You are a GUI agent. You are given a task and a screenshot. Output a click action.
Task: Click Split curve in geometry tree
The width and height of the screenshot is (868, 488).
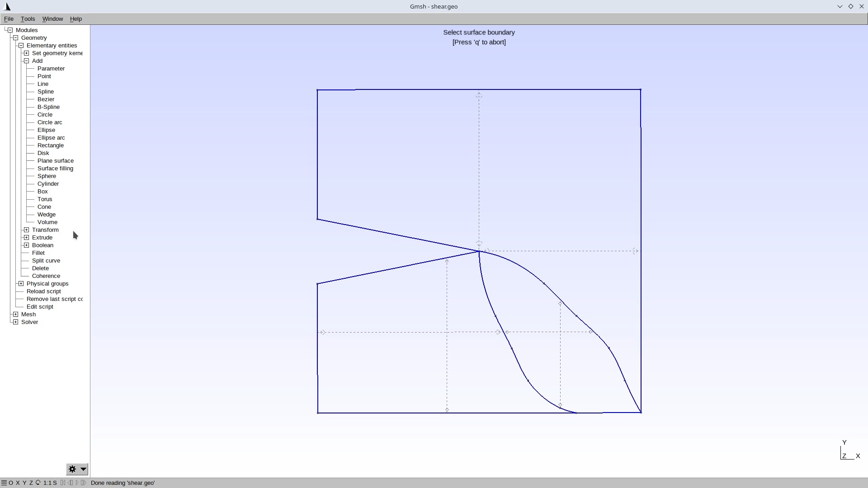coord(46,260)
